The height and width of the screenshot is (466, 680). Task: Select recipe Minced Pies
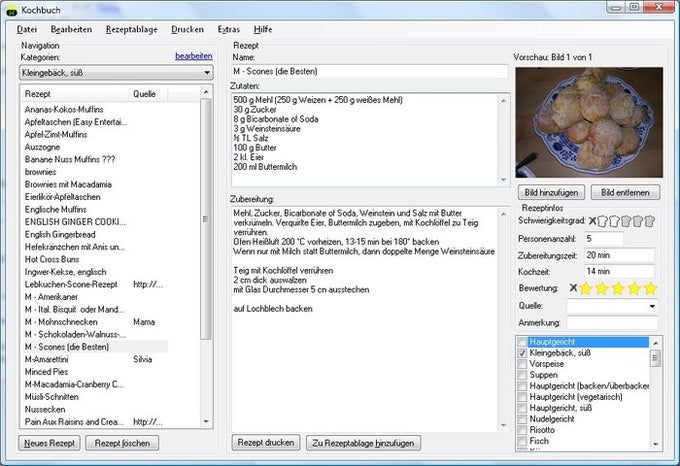coord(46,371)
